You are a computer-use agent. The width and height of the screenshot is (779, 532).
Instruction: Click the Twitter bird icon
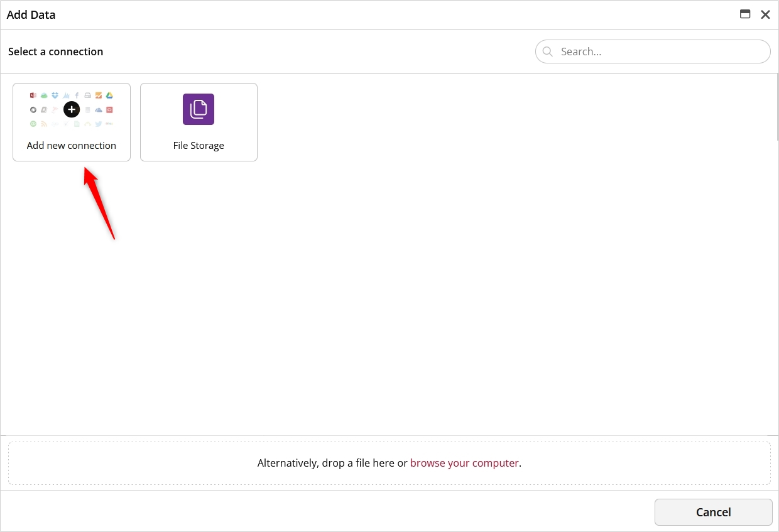(x=99, y=124)
